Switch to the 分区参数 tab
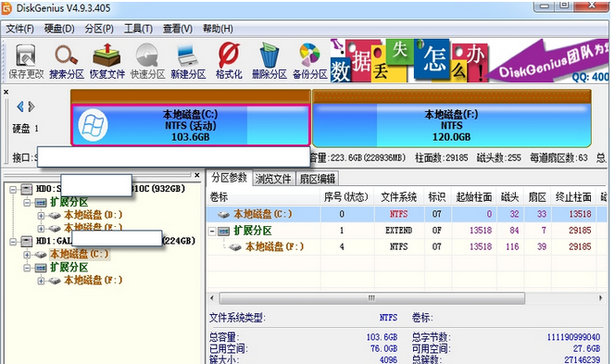Image resolution: width=615 pixels, height=364 pixels. [x=230, y=178]
